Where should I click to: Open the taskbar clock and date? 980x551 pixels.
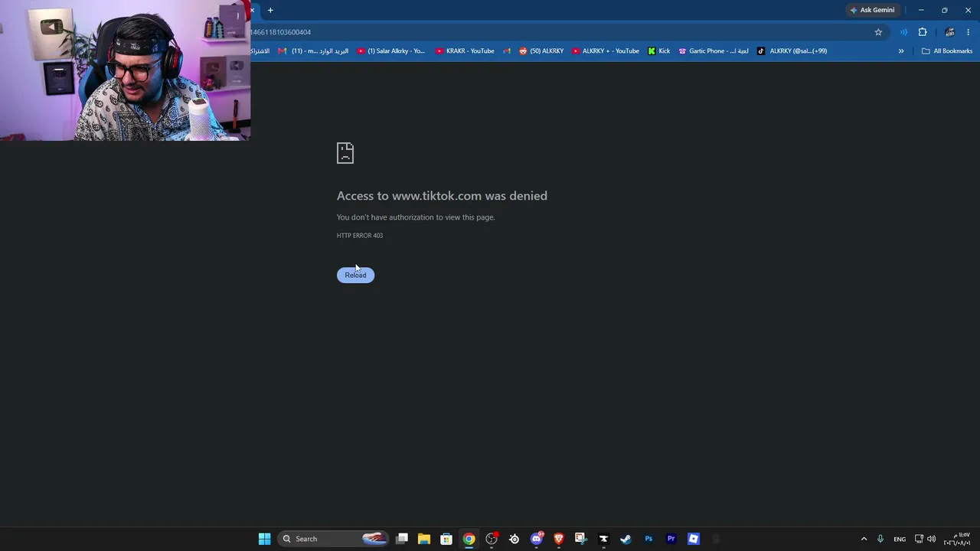(x=957, y=539)
